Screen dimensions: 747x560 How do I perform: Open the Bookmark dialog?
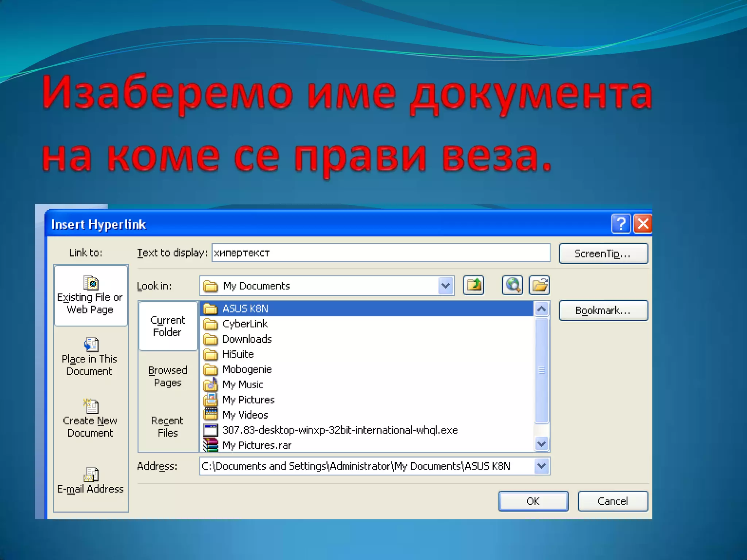pyautogui.click(x=603, y=311)
